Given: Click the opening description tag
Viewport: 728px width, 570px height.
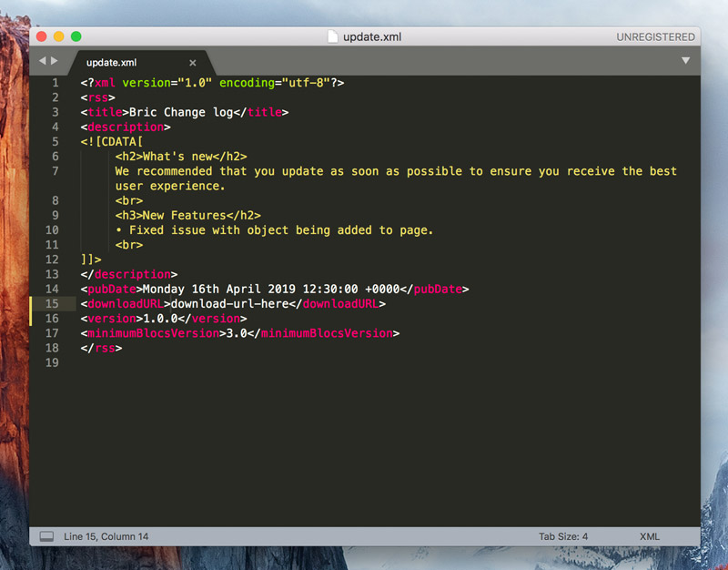Looking at the screenshot, I should (x=126, y=127).
